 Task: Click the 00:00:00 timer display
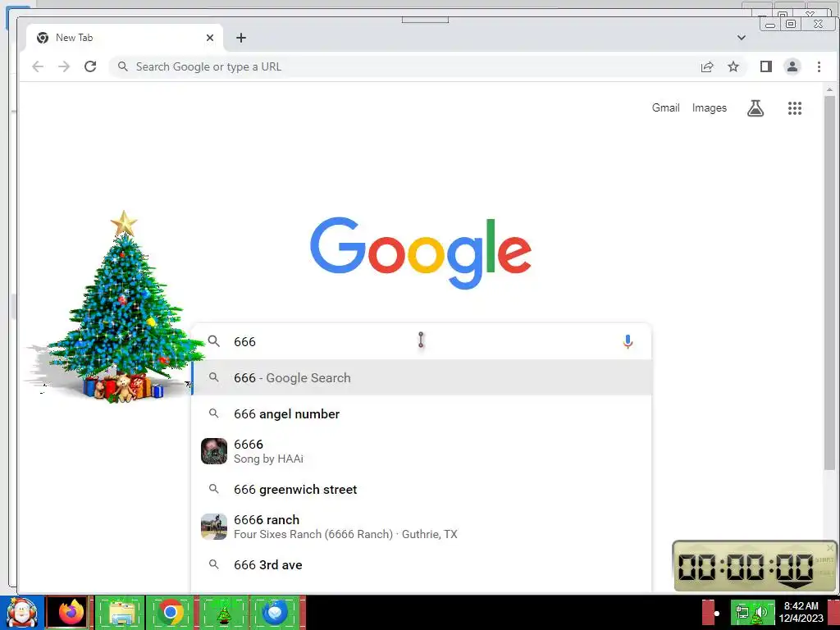coord(746,567)
